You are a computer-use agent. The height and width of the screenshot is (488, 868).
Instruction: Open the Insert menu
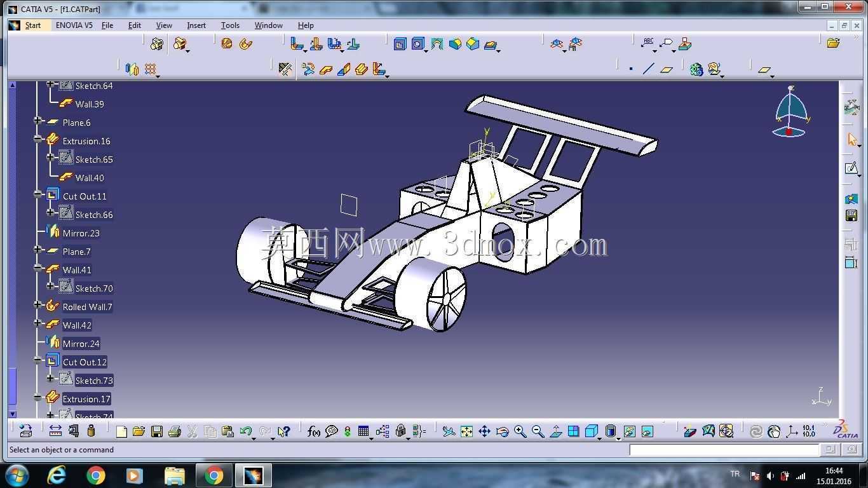click(x=196, y=25)
